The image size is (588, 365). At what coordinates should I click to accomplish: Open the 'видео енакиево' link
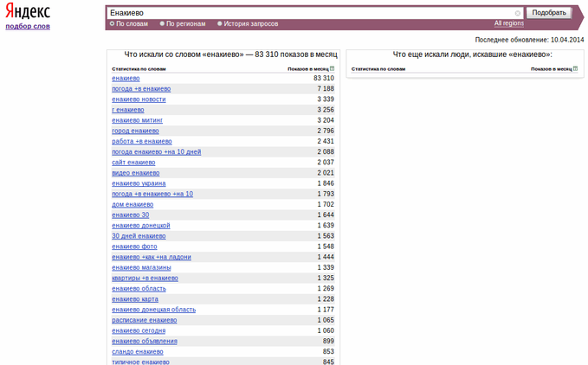(136, 173)
